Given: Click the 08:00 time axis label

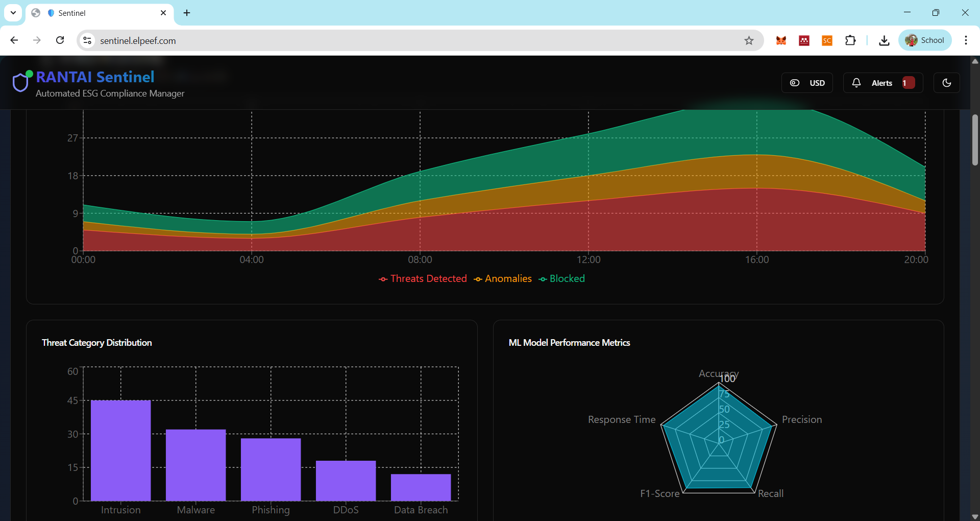Looking at the screenshot, I should [420, 259].
